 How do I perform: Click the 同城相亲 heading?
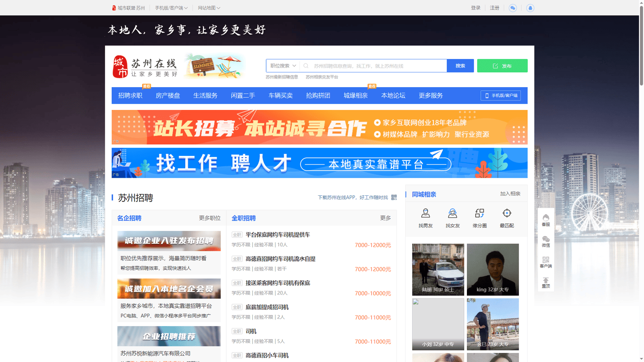click(x=424, y=194)
